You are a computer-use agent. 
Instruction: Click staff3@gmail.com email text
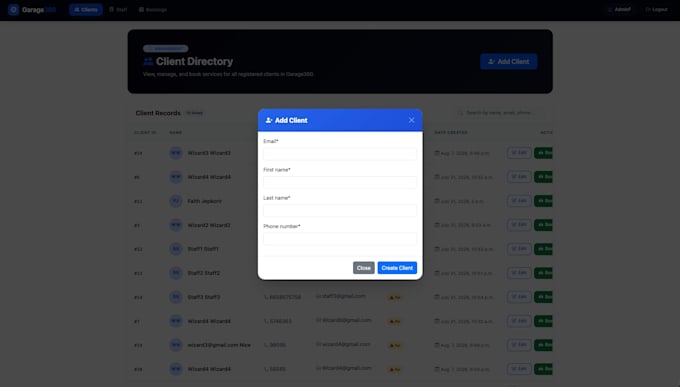pyautogui.click(x=343, y=296)
